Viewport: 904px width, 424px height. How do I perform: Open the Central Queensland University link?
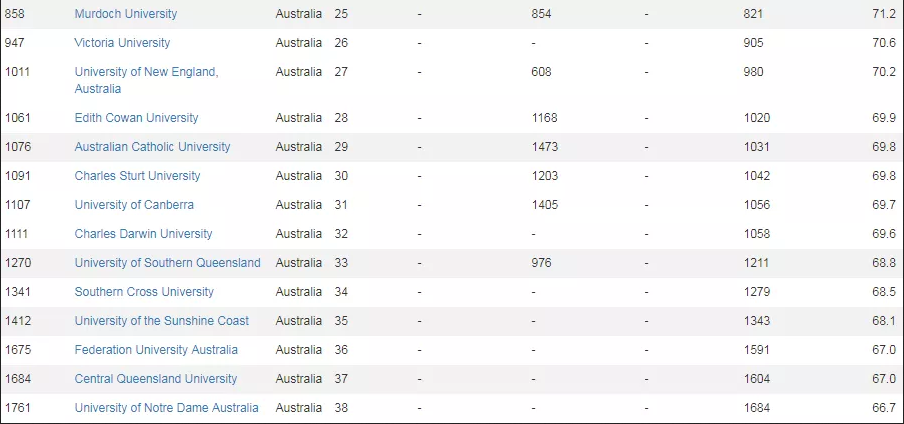click(x=156, y=378)
